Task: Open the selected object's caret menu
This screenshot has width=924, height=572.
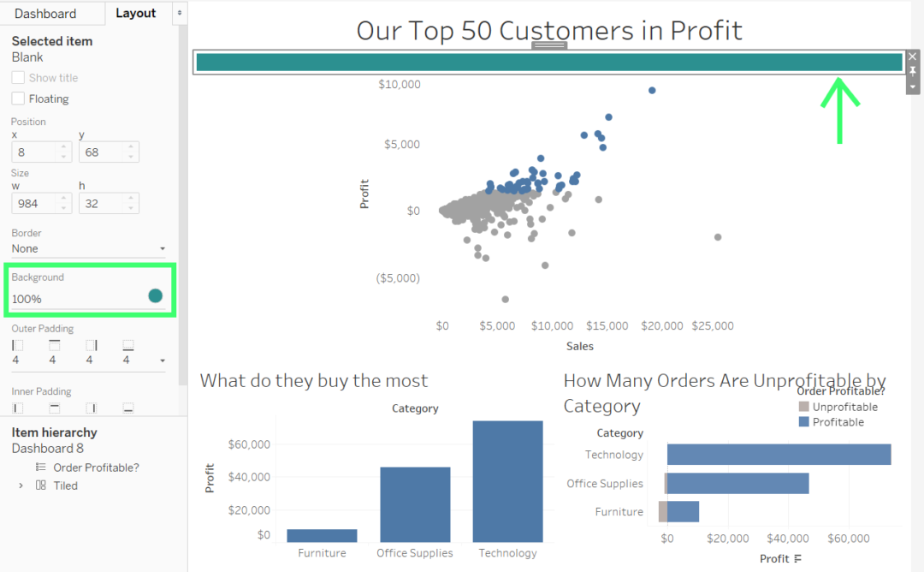Action: point(912,85)
